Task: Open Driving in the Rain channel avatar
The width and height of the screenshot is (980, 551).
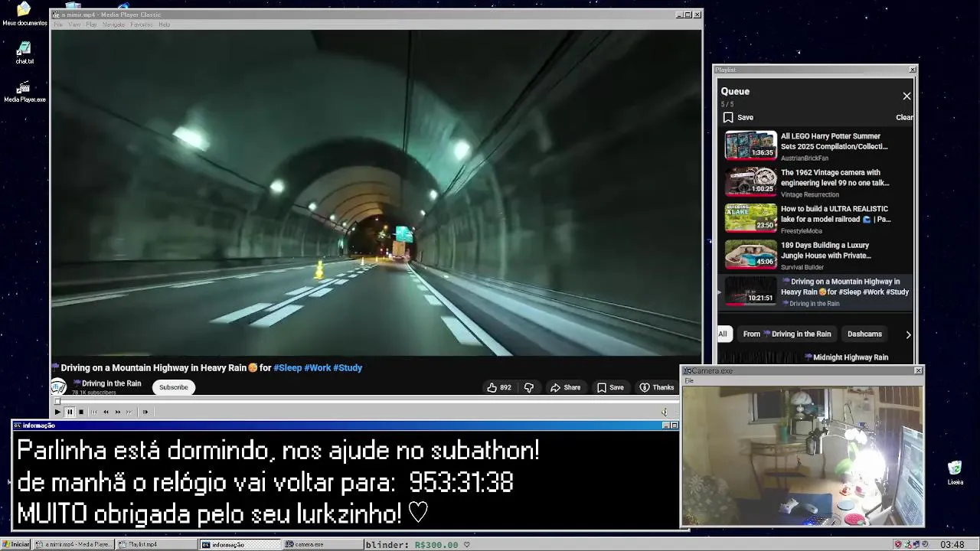Action: pos(58,386)
